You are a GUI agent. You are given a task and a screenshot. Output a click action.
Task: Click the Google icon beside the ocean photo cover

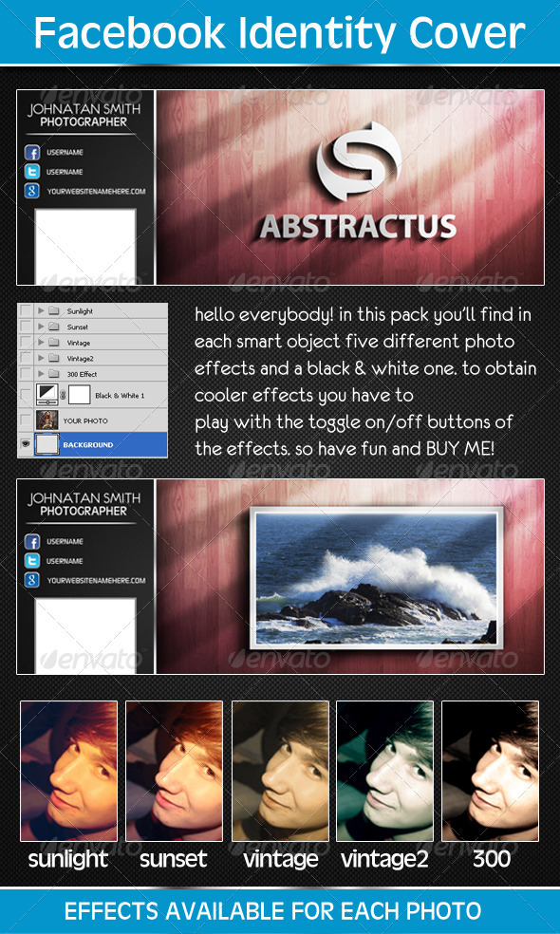(31, 580)
